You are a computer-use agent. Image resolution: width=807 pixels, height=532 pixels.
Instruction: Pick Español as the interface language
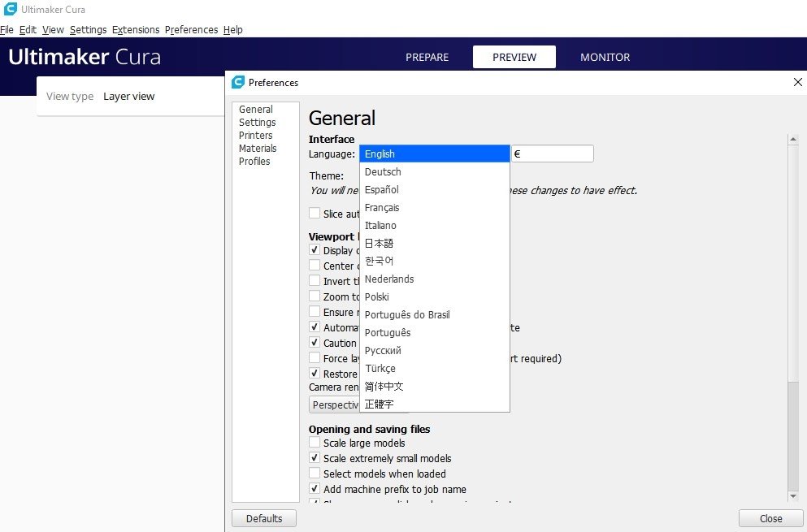(x=434, y=190)
